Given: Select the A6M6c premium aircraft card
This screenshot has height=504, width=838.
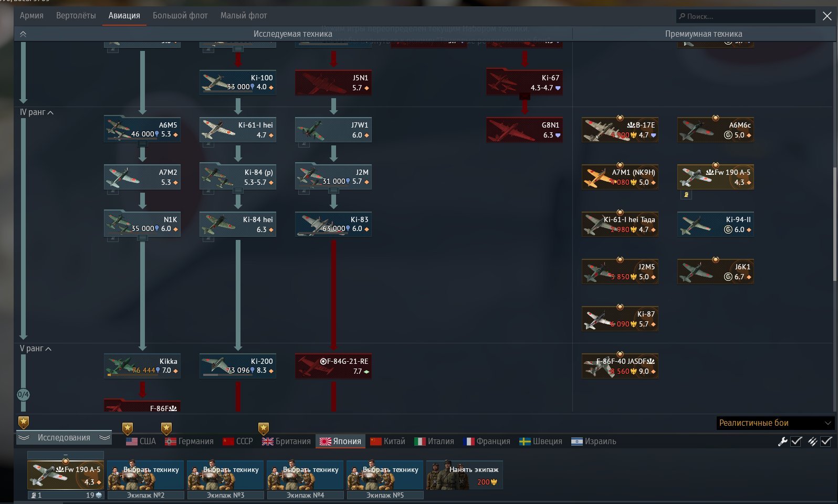Looking at the screenshot, I should [x=716, y=130].
